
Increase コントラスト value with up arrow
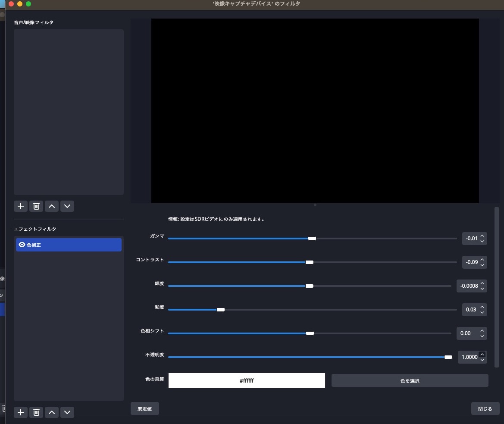pos(482,260)
